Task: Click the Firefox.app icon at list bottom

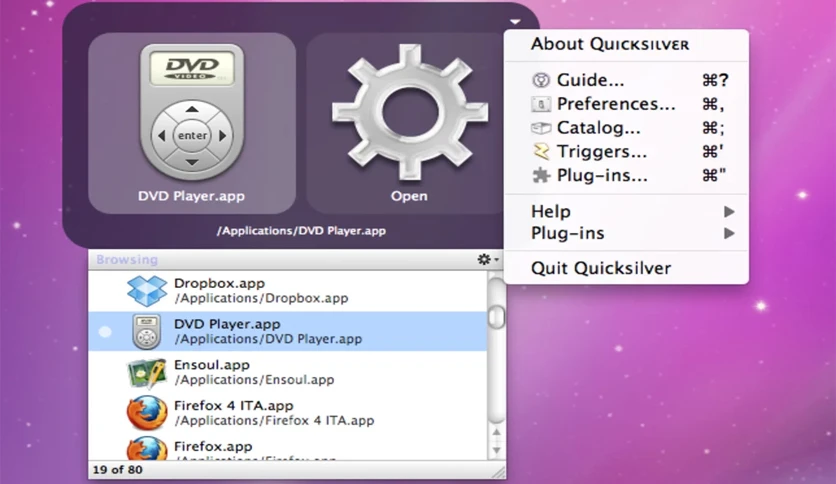Action: coord(147,448)
